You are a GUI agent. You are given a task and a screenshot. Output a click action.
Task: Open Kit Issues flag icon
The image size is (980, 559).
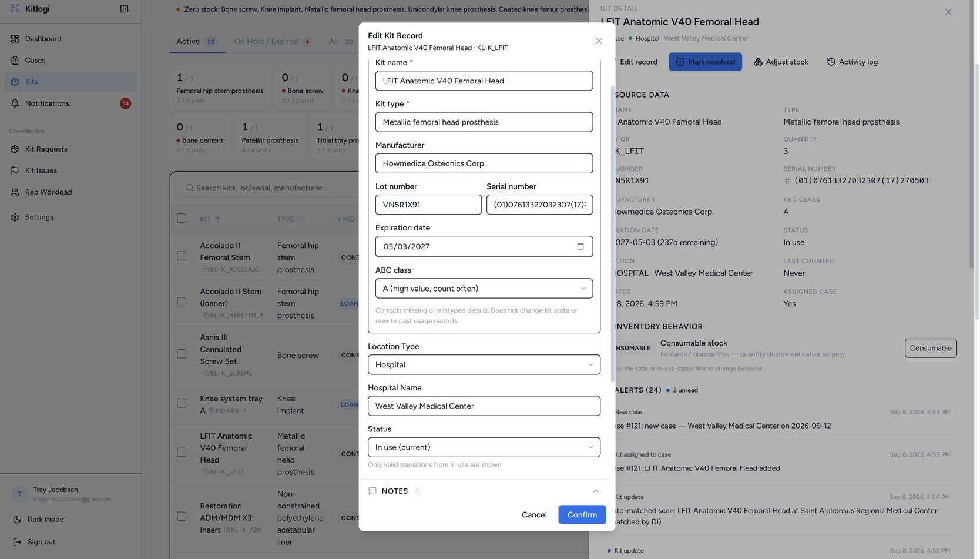point(15,170)
